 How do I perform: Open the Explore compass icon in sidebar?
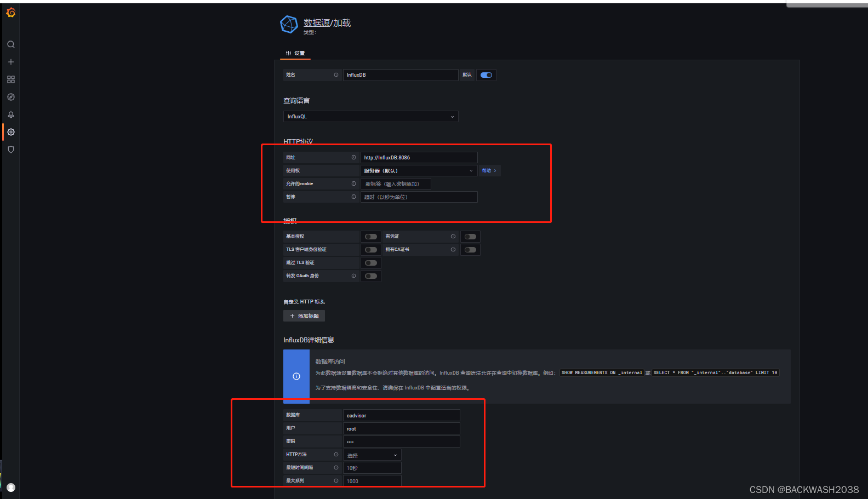[10, 97]
